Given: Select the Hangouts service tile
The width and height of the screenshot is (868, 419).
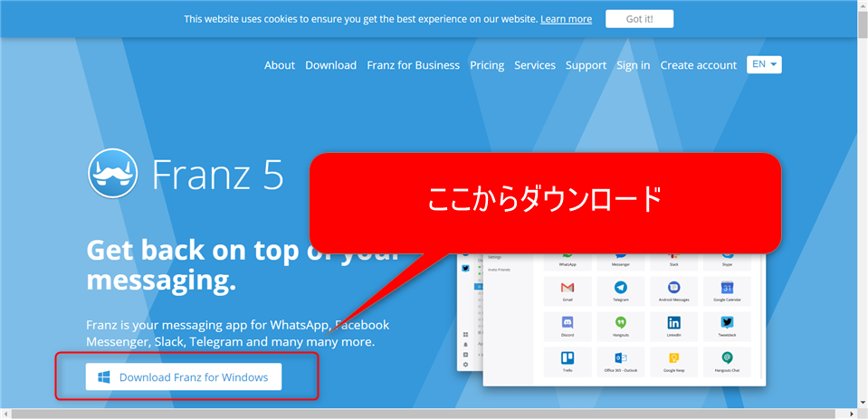Looking at the screenshot, I should point(621,327).
